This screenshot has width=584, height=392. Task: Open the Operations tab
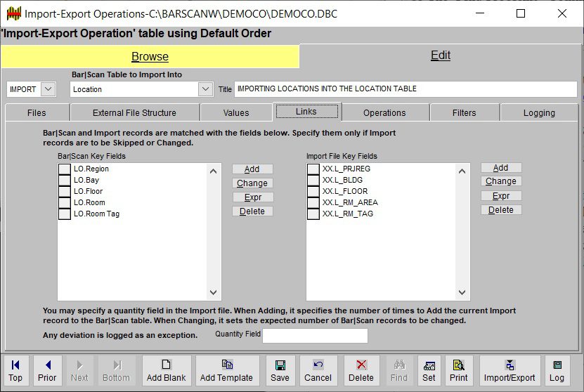384,113
